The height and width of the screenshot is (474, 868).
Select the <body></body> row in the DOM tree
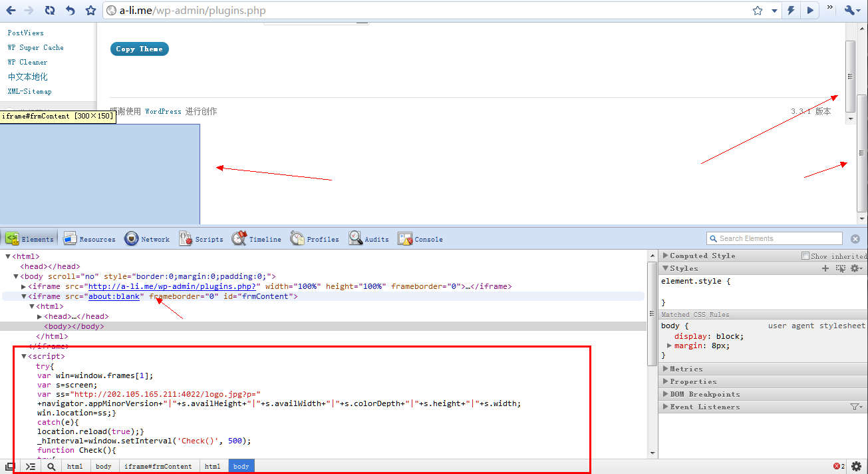tap(74, 326)
